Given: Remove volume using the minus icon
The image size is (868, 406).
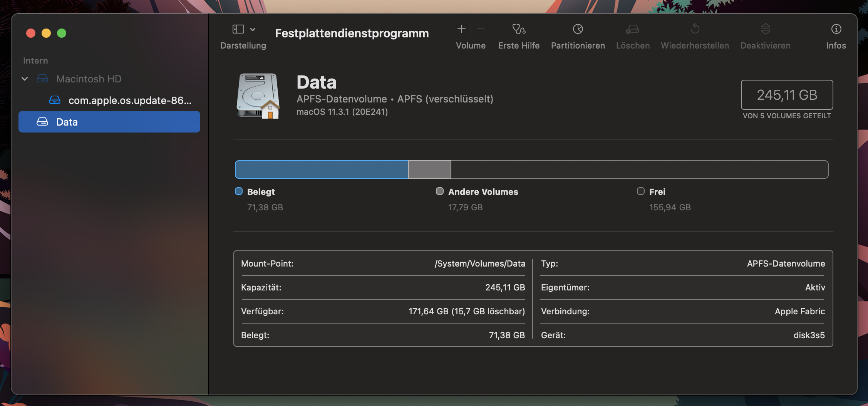Looking at the screenshot, I should 481,29.
